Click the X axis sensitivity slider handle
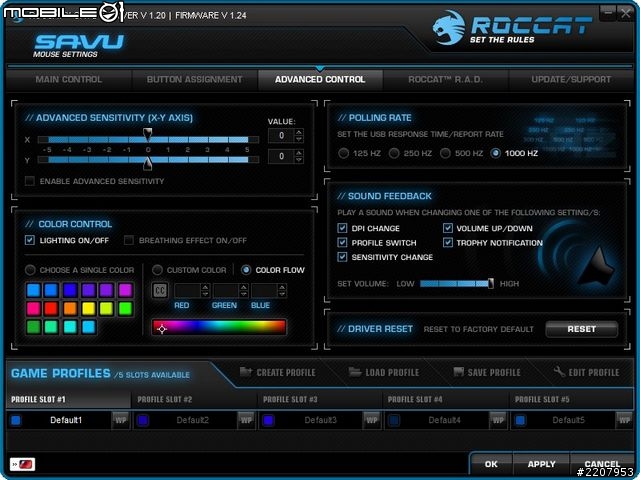This screenshot has width=640, height=480. (148, 134)
